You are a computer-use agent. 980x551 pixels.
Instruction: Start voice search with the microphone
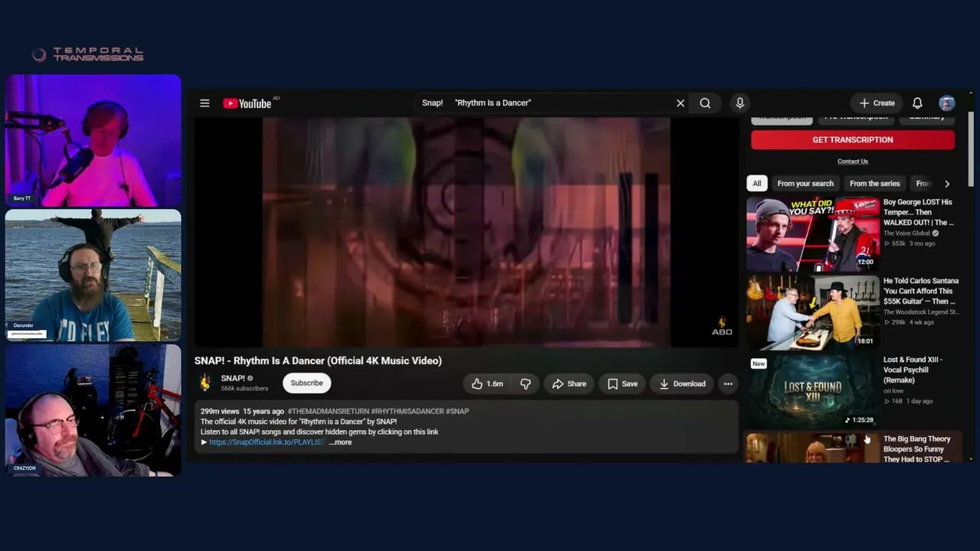click(x=740, y=103)
